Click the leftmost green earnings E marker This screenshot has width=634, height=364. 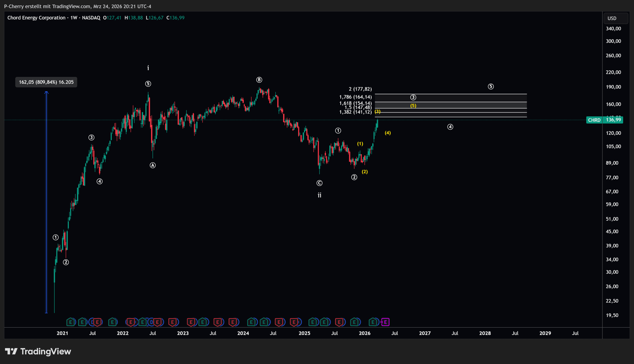[71, 322]
